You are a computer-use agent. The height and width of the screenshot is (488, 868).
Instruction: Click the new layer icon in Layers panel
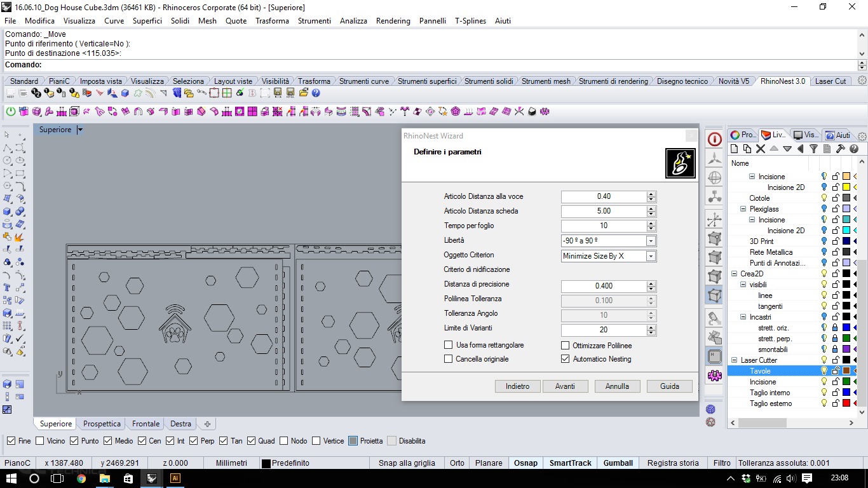click(x=734, y=149)
